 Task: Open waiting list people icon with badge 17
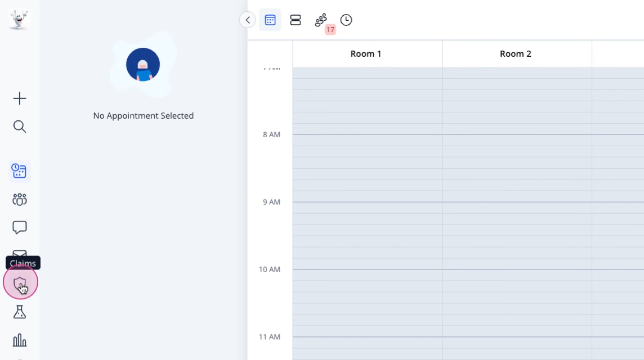pos(321,20)
